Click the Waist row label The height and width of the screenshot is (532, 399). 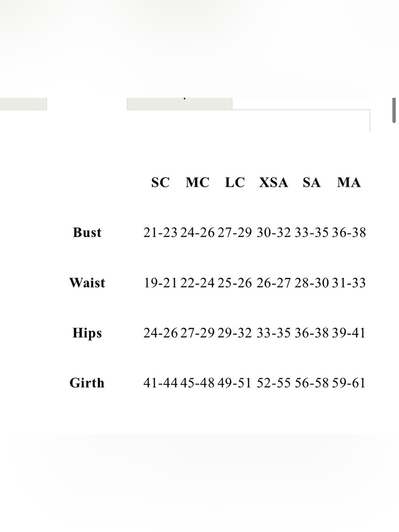point(87,283)
